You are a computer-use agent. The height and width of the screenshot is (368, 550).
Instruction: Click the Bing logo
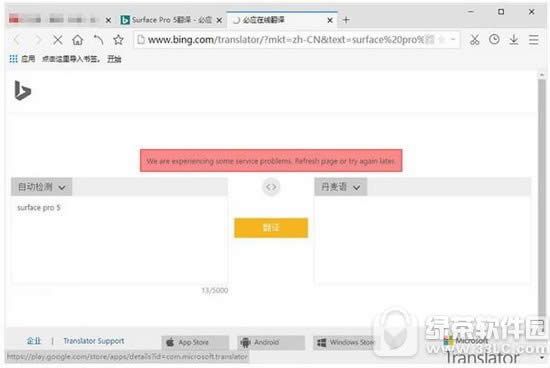pyautogui.click(x=22, y=91)
